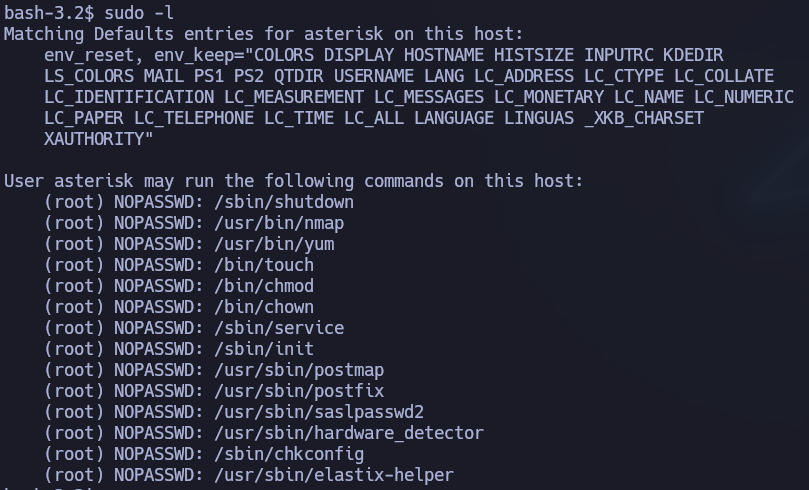Click the /bin/touch path entry
Viewport: 809px width, 490px height.
(x=264, y=265)
